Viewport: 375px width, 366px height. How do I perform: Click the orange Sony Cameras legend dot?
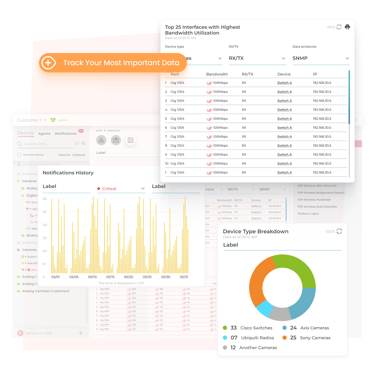[284, 338]
